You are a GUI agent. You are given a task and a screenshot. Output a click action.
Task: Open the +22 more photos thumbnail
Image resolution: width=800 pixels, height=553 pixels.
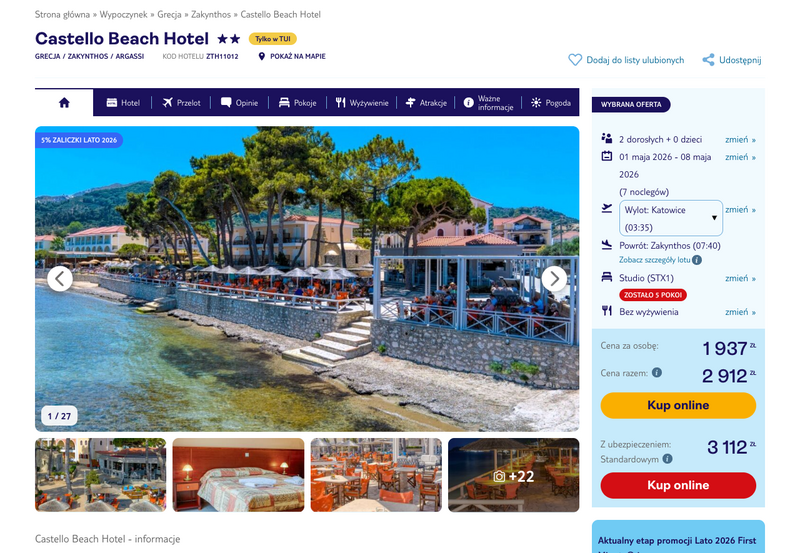(x=514, y=475)
